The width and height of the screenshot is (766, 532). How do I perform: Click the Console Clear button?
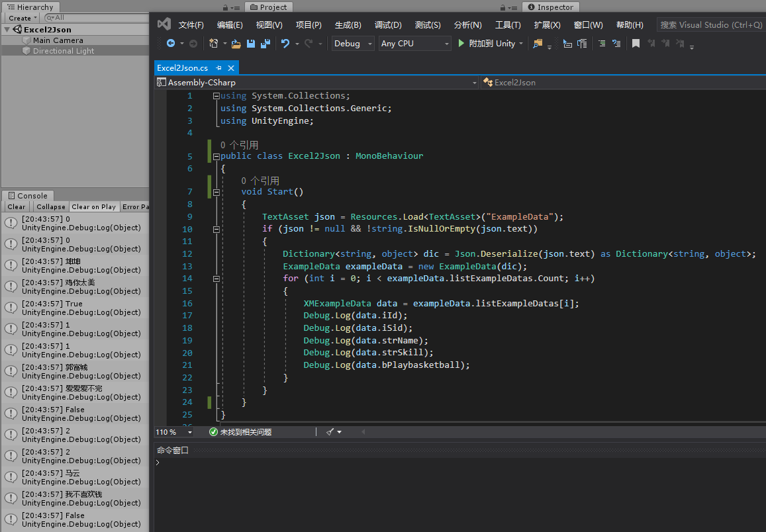coord(17,207)
